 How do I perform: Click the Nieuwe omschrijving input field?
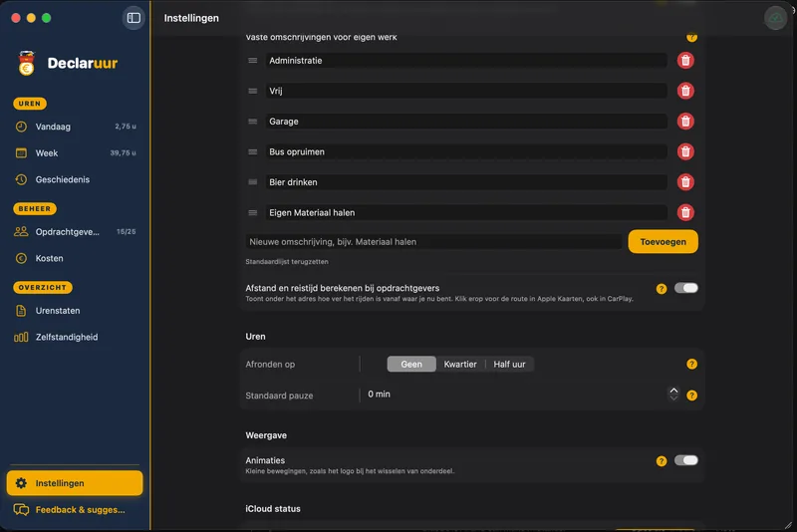click(x=433, y=242)
